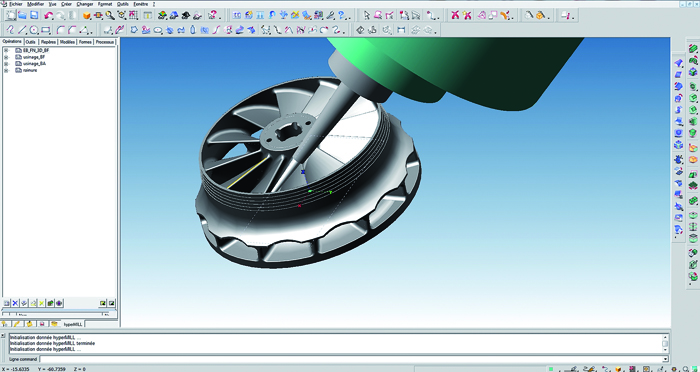Open the Vue menu
The height and width of the screenshot is (372, 700).
(53, 4)
